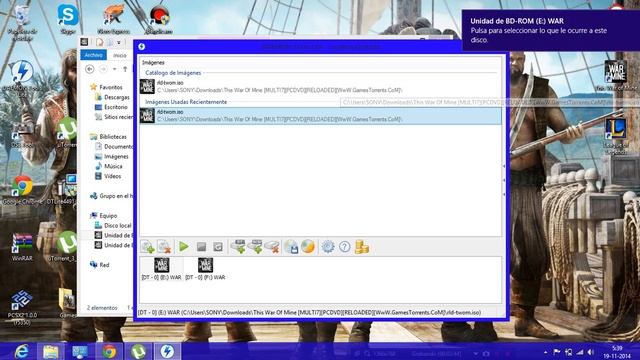Click the WinRAR desktop icon
Image resolution: width=640 pixels, height=360 pixels.
point(22,247)
